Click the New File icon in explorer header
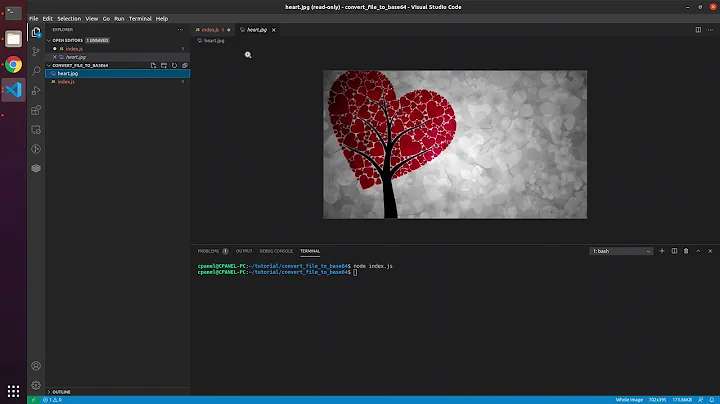This screenshot has height=404, width=720. click(153, 65)
